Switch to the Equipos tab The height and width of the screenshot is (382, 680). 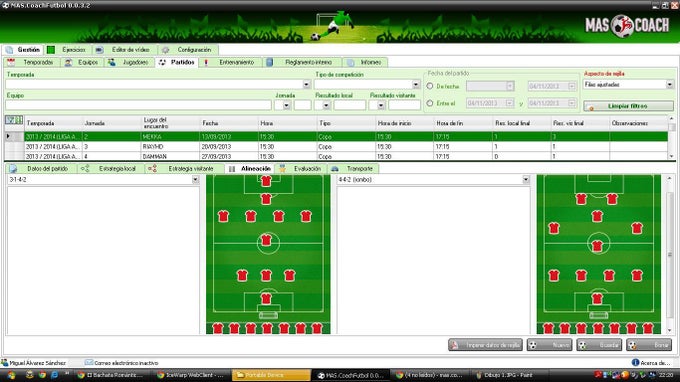tap(82, 62)
